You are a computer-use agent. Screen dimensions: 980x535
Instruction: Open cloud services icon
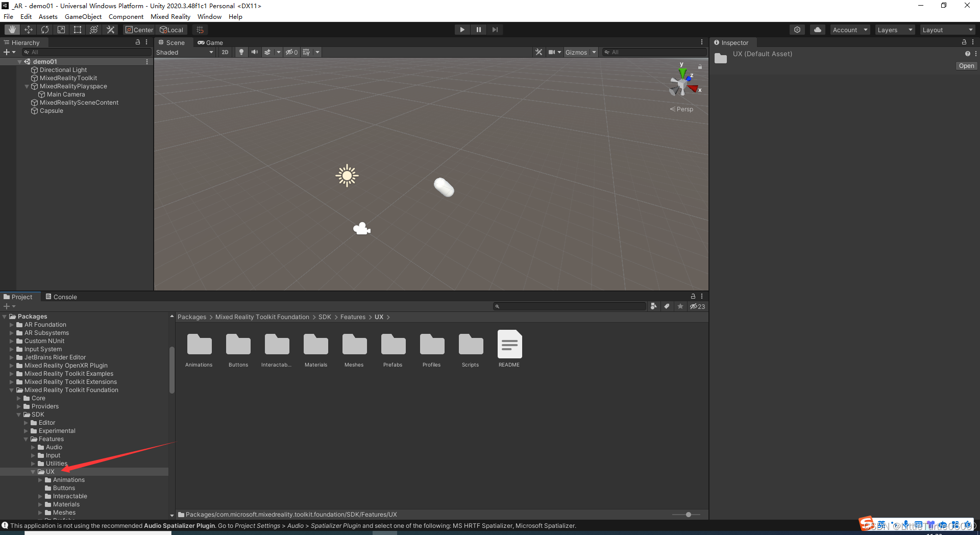(818, 30)
